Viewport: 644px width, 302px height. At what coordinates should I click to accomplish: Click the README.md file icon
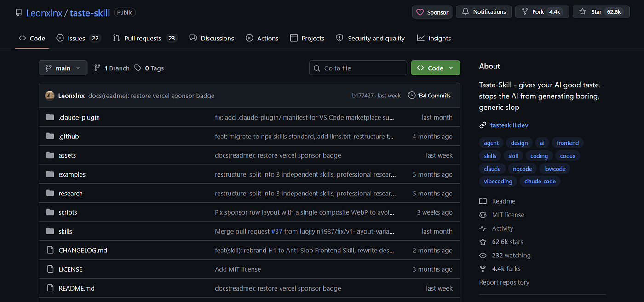50,288
